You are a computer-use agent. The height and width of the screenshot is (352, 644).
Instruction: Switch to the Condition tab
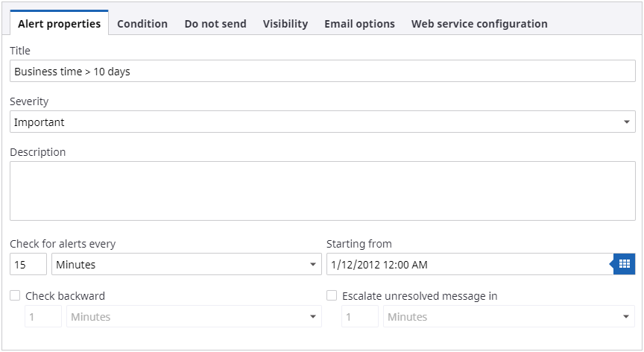[x=142, y=24]
